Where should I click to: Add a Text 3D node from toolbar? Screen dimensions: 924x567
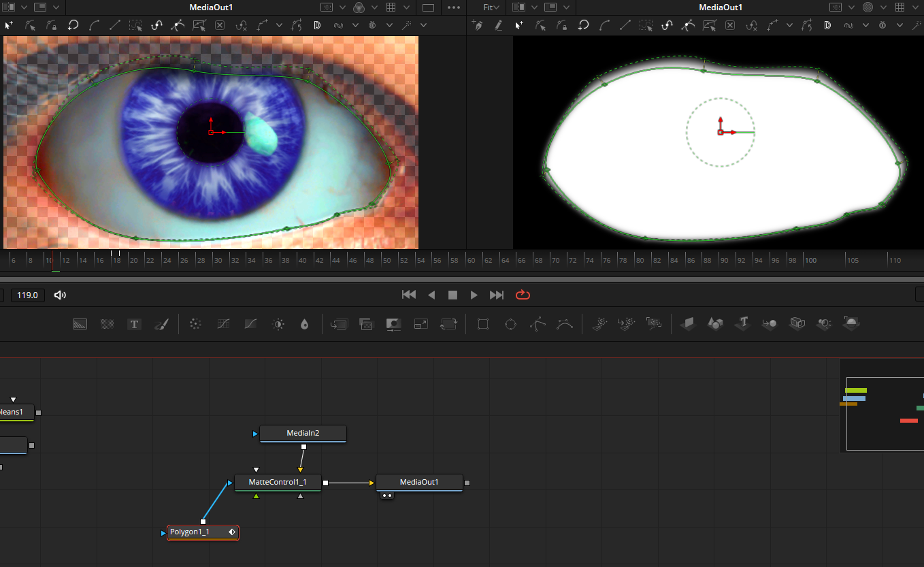pyautogui.click(x=743, y=323)
